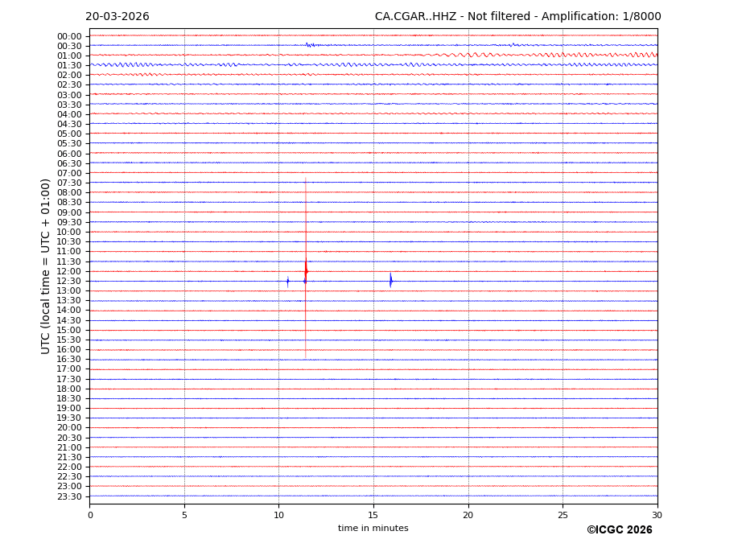Select the 19:00 row label

point(69,408)
